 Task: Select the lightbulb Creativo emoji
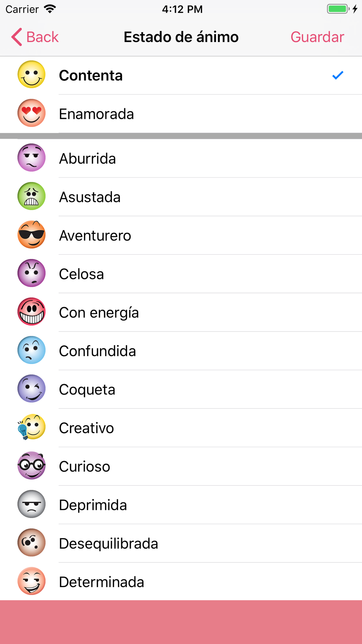point(31,427)
